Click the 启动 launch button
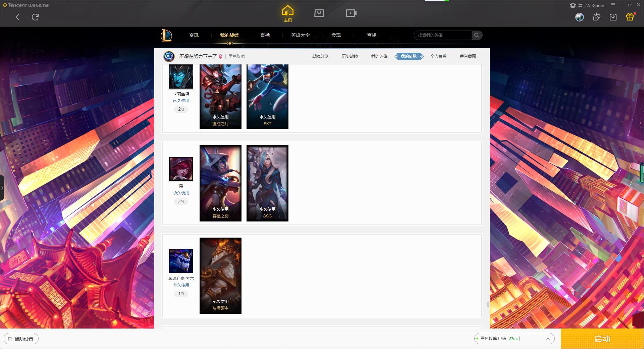Viewport: 644px width, 349px height. (x=602, y=339)
